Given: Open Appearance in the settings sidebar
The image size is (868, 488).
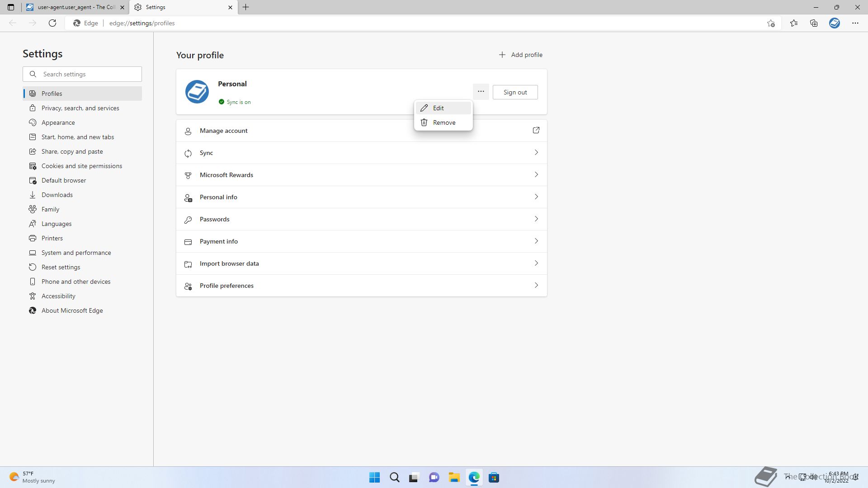Looking at the screenshot, I should click(x=58, y=122).
